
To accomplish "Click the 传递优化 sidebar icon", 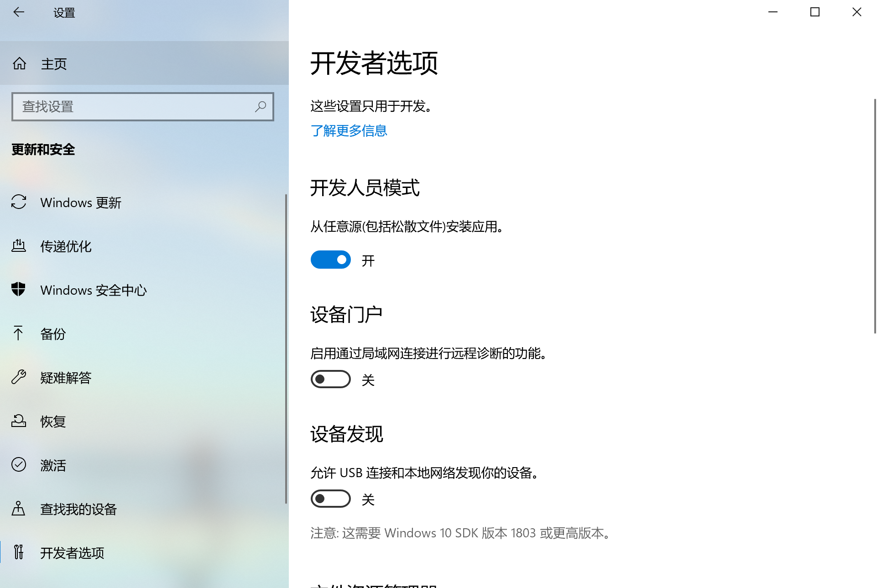I will coord(19,246).
